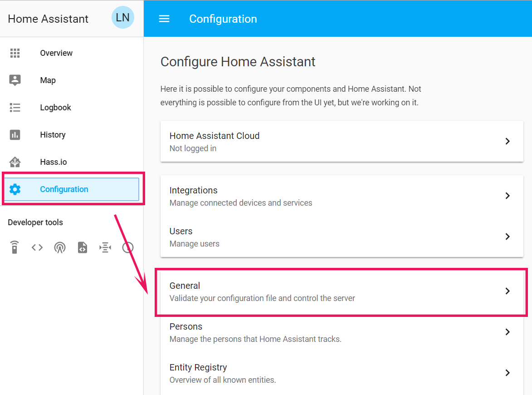Open the Events radio tower icon

59,247
